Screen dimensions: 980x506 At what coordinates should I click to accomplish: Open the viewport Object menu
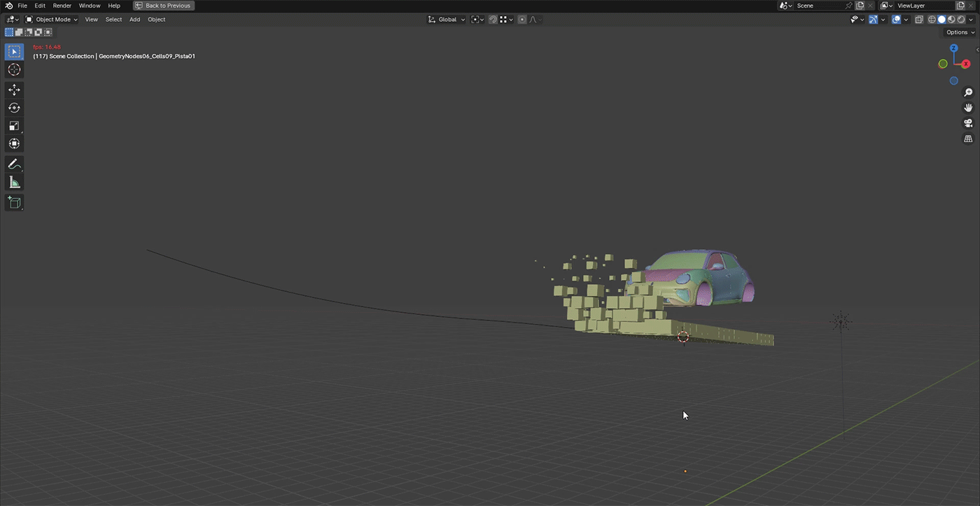(x=157, y=20)
